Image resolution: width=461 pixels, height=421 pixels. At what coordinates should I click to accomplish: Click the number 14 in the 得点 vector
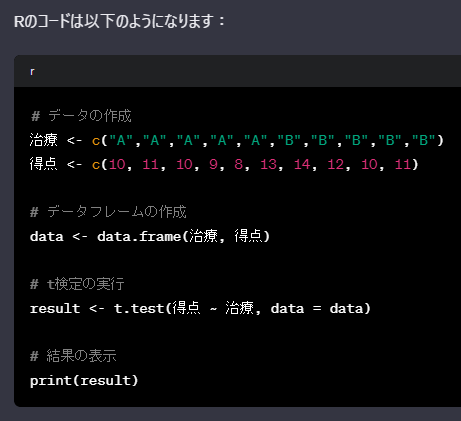click(302, 164)
